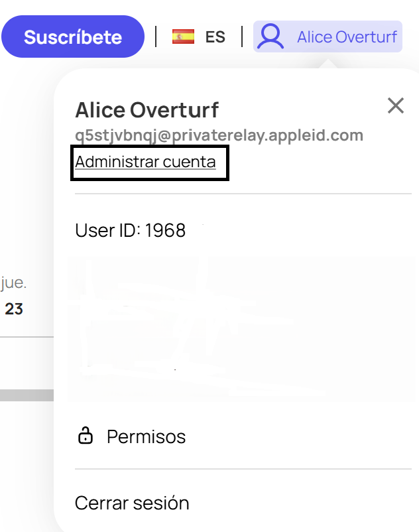Click the gray horizontal scrollbar
Viewport: 419px width, 532px height.
click(x=27, y=395)
